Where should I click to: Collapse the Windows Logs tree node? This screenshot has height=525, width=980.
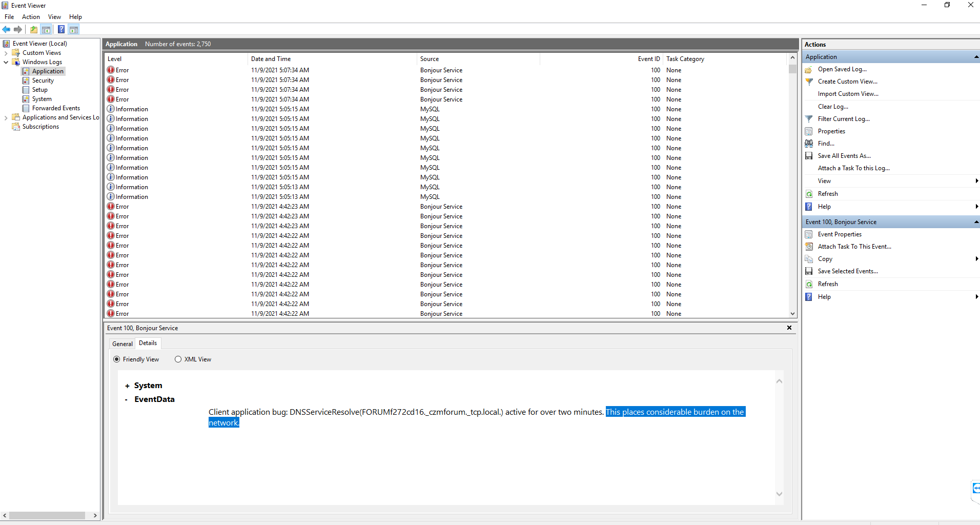[6, 62]
